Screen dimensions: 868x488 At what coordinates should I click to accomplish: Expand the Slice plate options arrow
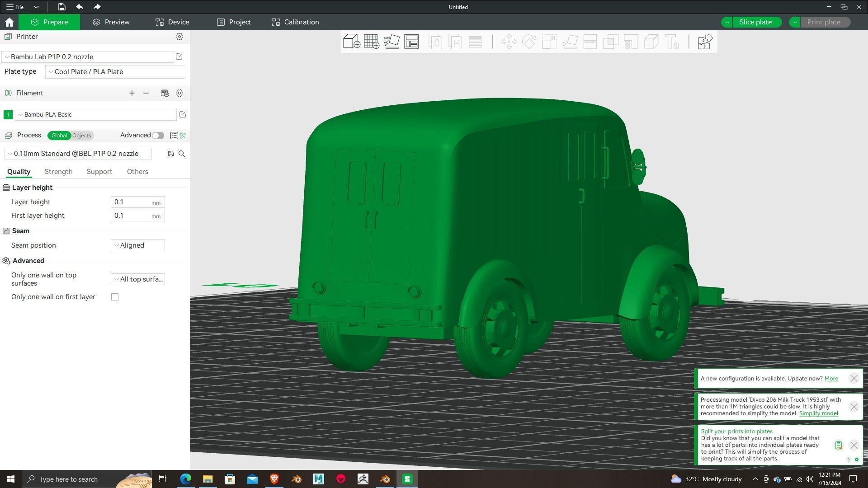[x=727, y=22]
